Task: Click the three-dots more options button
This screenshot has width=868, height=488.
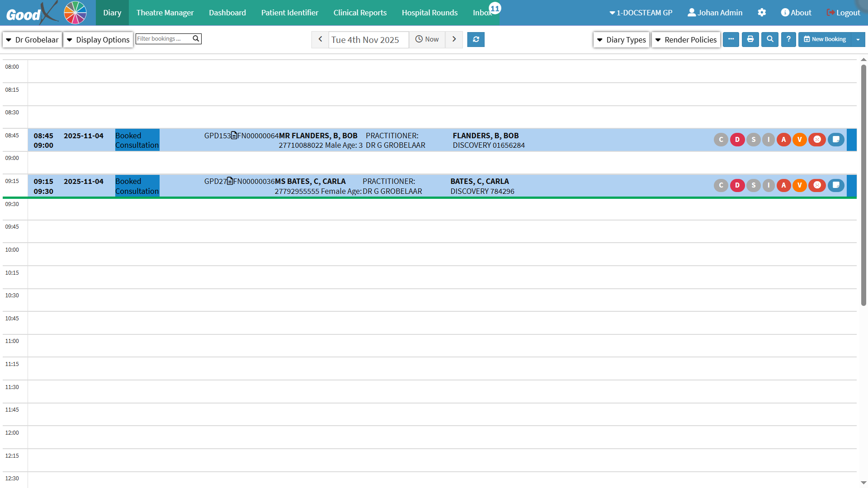Action: (x=731, y=39)
